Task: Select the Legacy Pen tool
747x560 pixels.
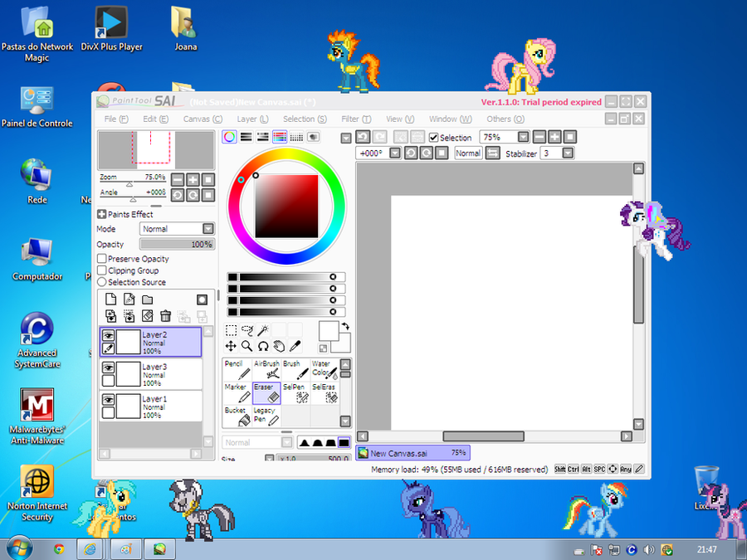Action: [x=266, y=416]
